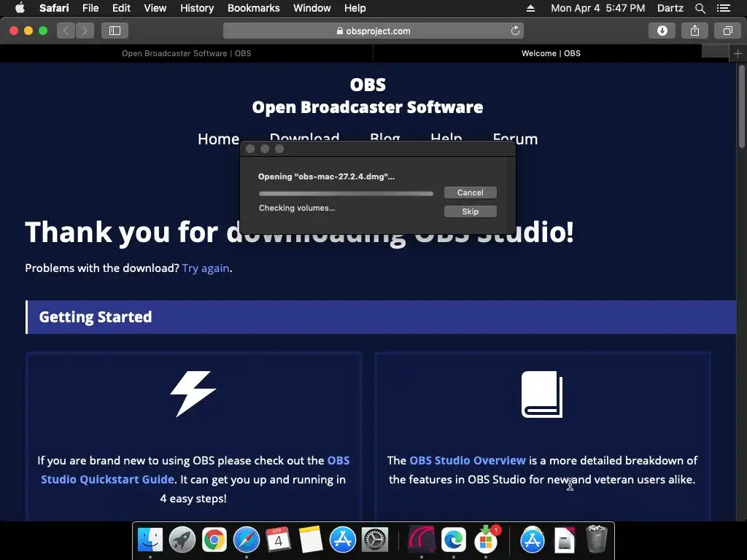Open the Bookmarks menu
The image size is (747, 560).
click(253, 8)
